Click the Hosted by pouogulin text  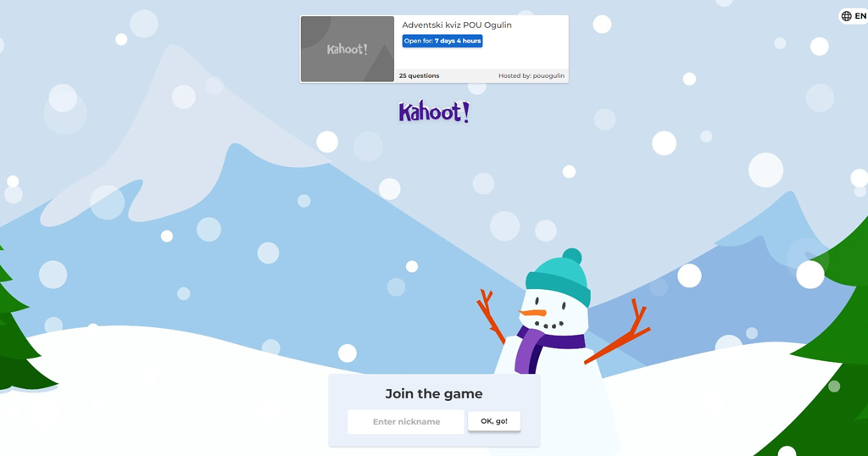531,75
